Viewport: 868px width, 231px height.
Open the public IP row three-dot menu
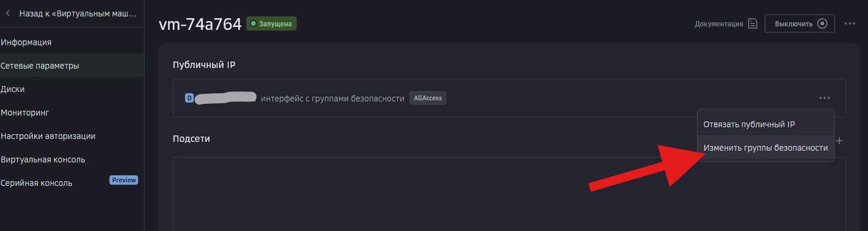coord(825,98)
